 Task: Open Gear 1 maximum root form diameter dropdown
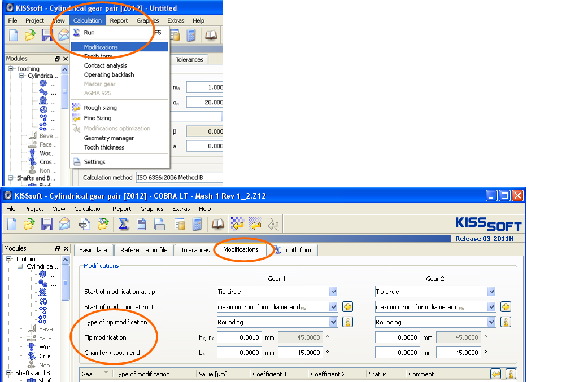pyautogui.click(x=333, y=307)
